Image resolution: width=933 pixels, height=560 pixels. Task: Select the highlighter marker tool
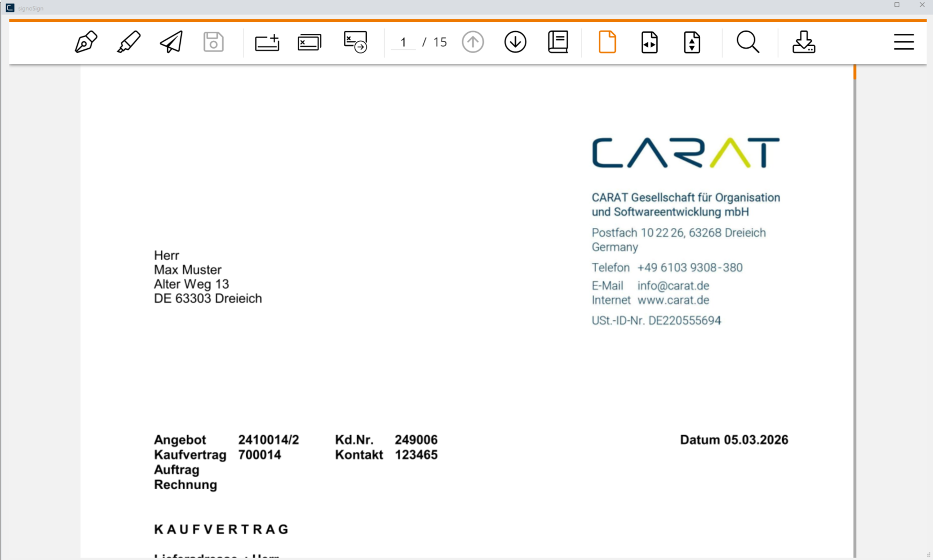coord(129,42)
